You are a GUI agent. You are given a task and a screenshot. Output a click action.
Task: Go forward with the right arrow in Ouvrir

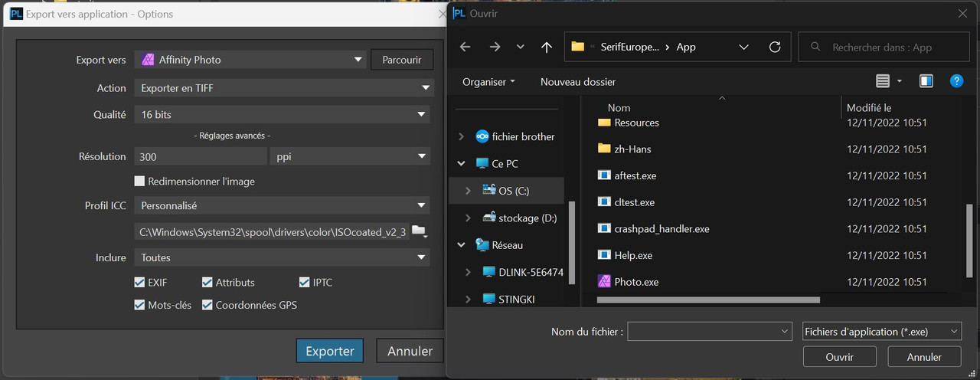[495, 47]
